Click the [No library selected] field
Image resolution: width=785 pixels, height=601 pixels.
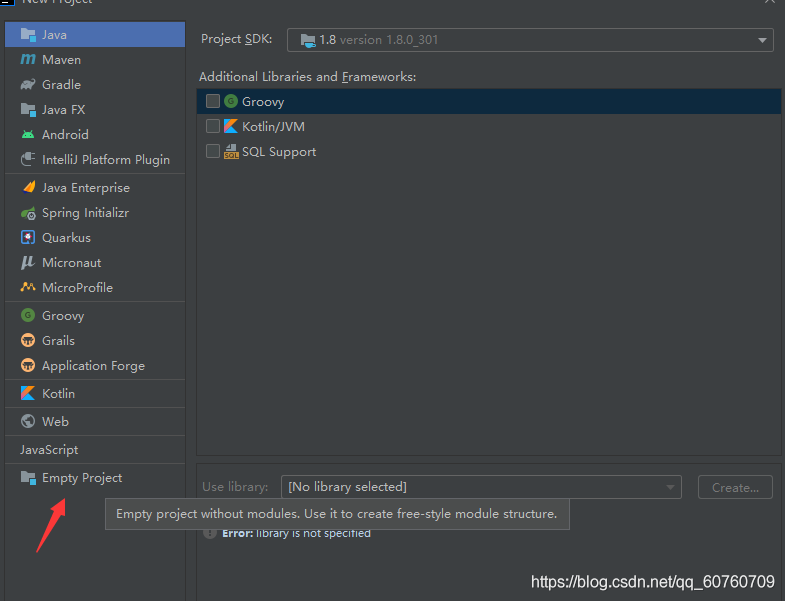click(x=481, y=487)
